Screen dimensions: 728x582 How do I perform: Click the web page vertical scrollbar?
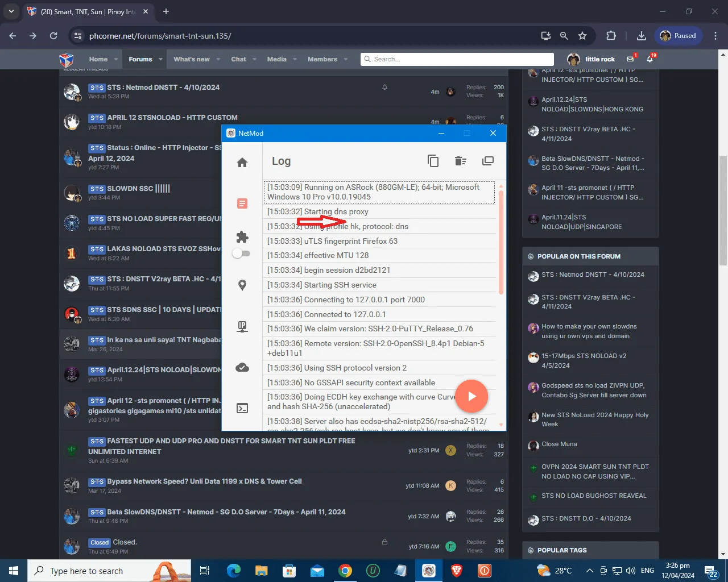(x=723, y=210)
